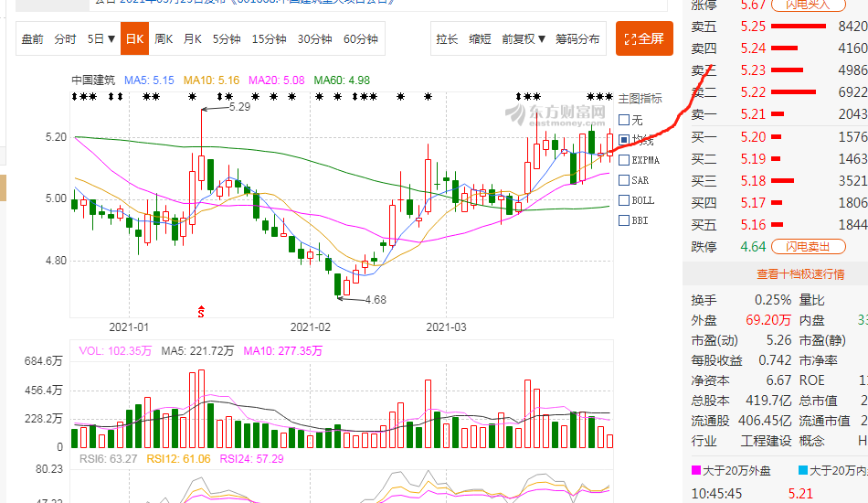Click MA60: 4.98 legend label
This screenshot has width=868, height=503.
point(342,80)
